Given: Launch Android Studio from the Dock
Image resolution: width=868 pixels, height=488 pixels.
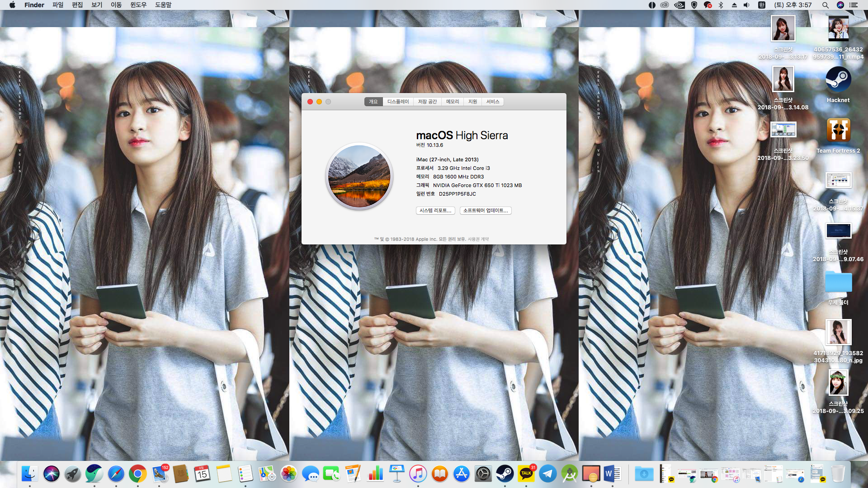Looking at the screenshot, I should tap(570, 474).
